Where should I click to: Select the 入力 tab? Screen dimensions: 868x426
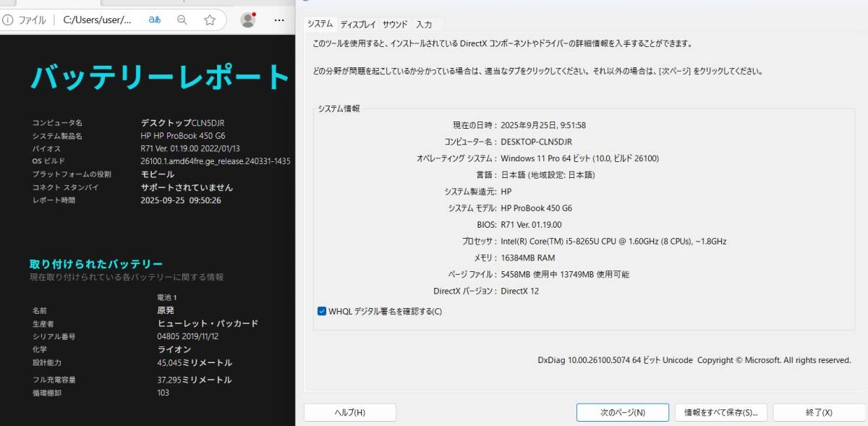[x=425, y=24]
